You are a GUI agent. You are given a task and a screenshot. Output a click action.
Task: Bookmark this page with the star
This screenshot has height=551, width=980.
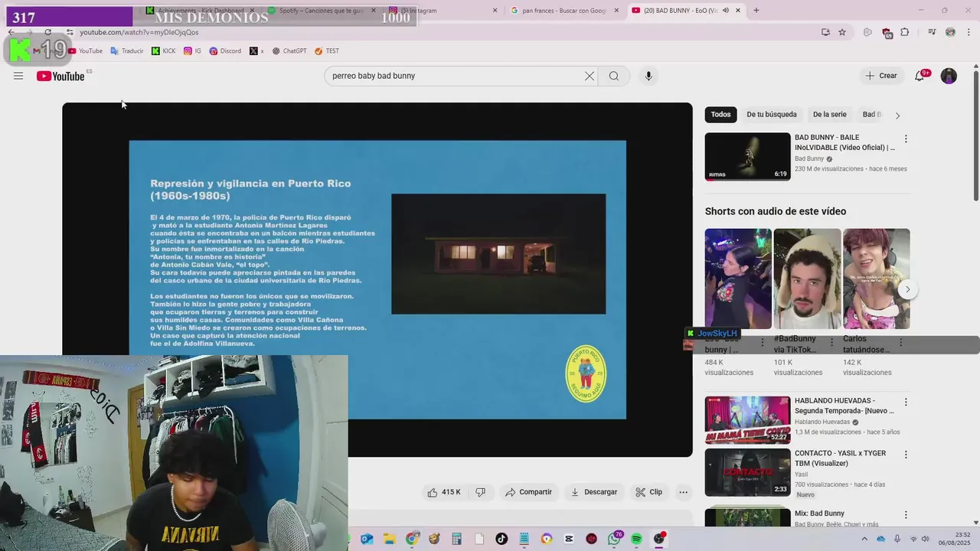pyautogui.click(x=842, y=32)
